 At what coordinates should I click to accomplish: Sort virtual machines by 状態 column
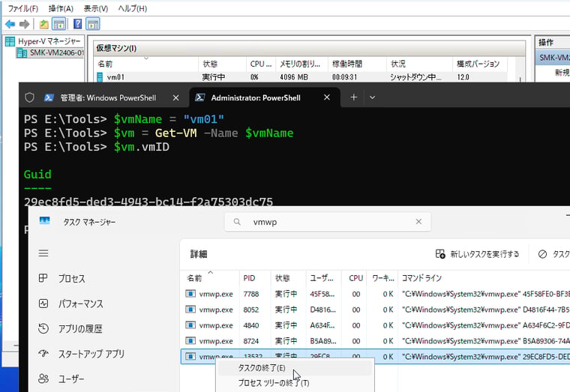(x=222, y=64)
